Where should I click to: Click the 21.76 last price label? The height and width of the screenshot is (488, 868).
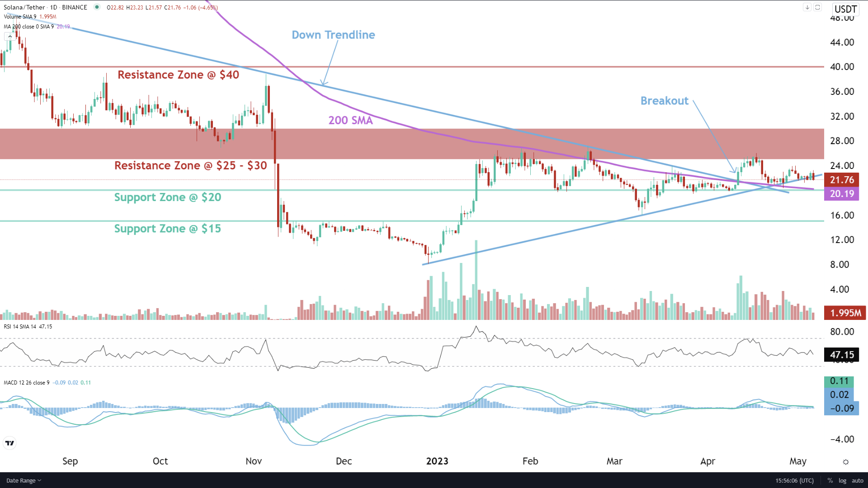click(841, 179)
